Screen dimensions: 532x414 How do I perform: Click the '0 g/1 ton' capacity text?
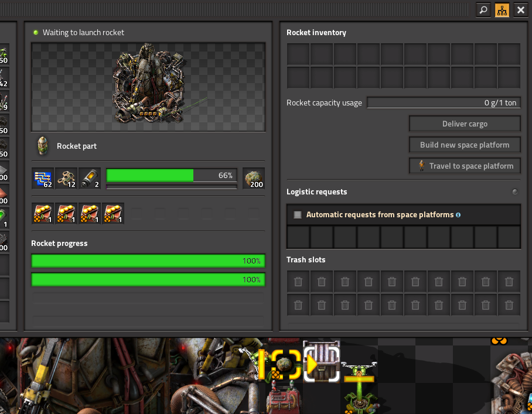(500, 102)
